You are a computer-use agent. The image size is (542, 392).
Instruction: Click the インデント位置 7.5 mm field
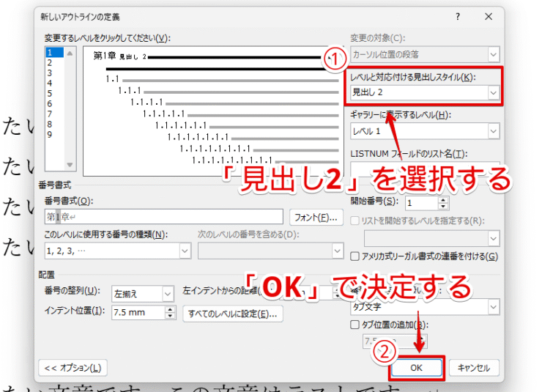pos(138,312)
